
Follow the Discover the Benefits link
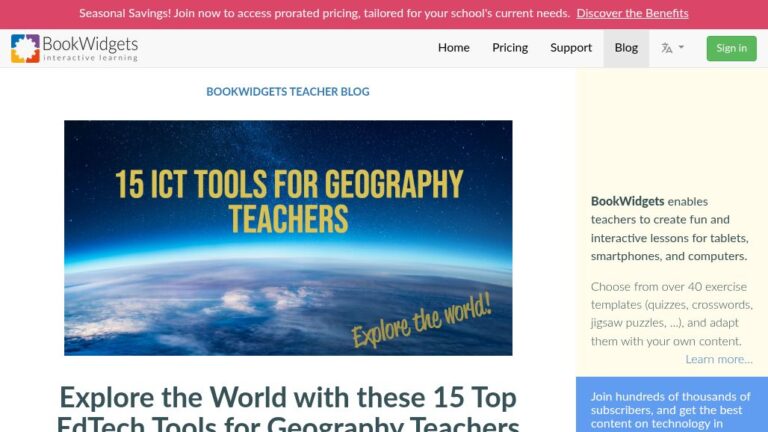pyautogui.click(x=632, y=13)
